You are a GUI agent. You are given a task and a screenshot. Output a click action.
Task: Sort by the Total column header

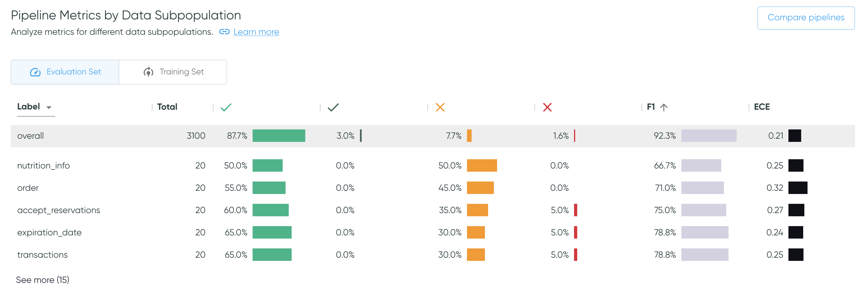tap(167, 107)
